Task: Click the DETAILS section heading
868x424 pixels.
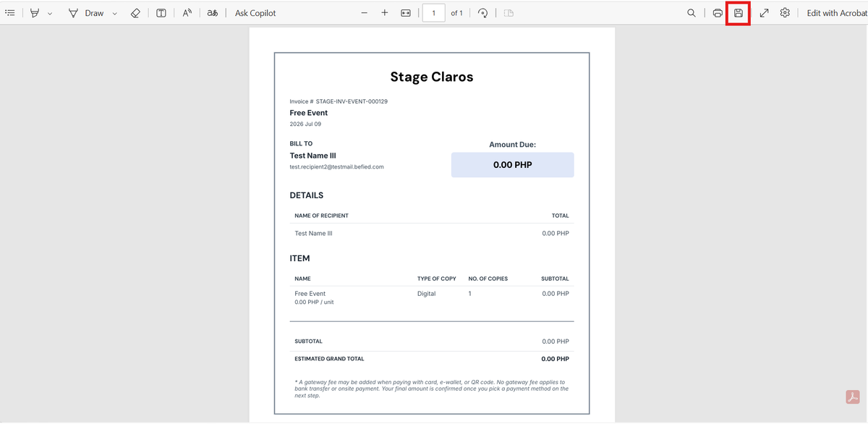Action: 307,195
